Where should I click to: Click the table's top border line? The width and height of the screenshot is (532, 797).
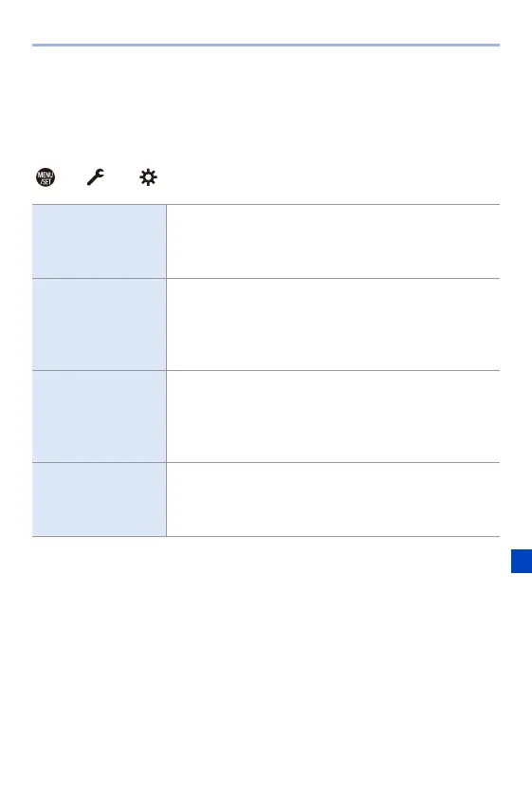pos(266,204)
